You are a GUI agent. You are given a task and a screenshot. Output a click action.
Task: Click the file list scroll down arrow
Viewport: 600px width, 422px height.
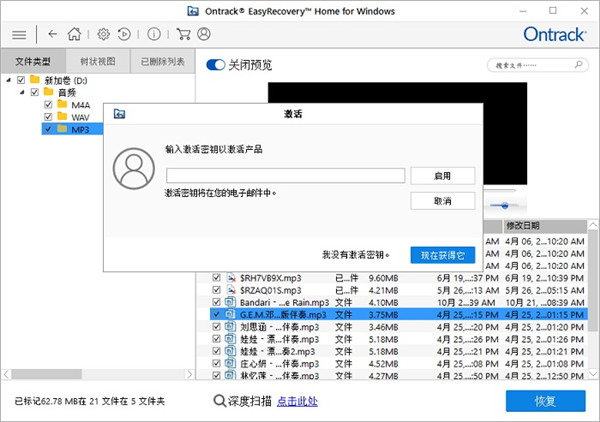(593, 373)
